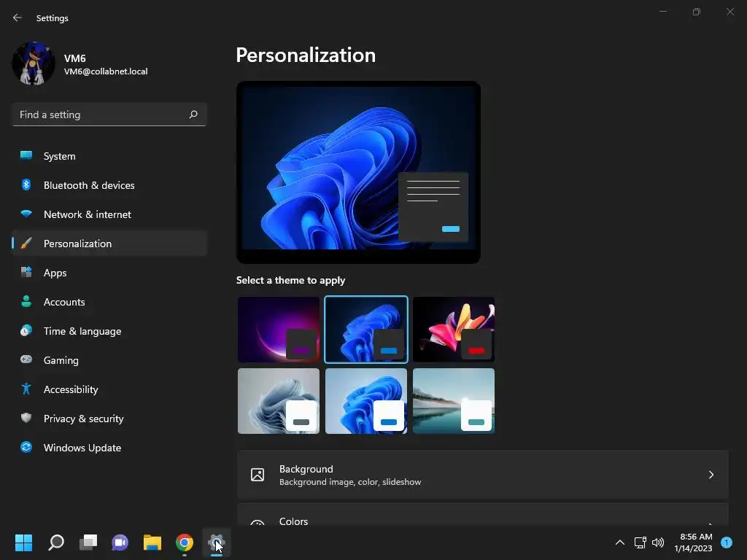This screenshot has height=560, width=747.
Task: Open Accessibility settings
Action: coord(109,389)
